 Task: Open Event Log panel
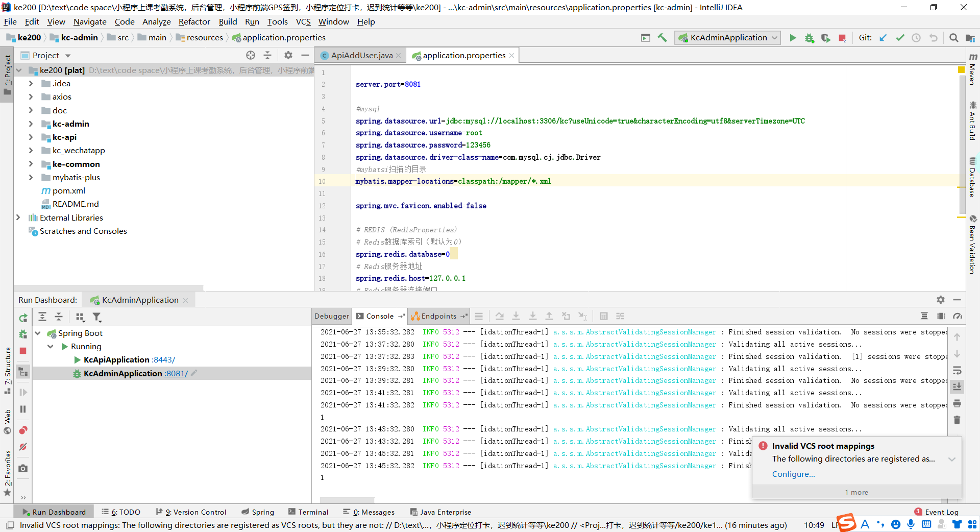937,512
